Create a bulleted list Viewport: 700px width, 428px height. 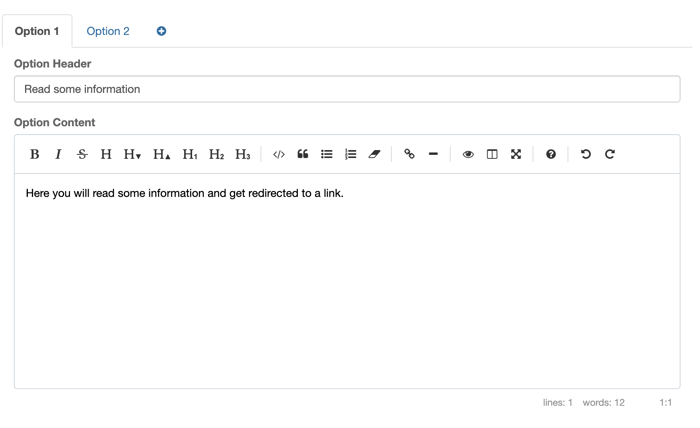pos(327,154)
